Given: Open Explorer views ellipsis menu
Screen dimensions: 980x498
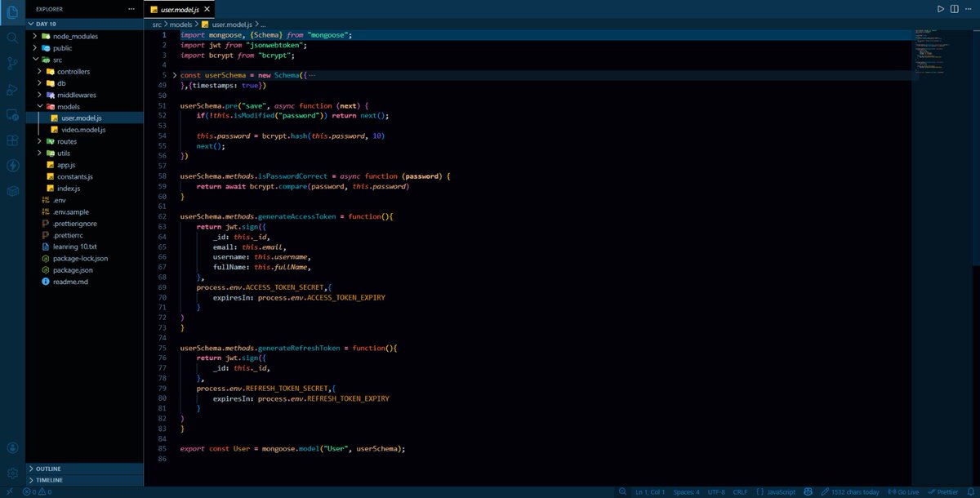Looking at the screenshot, I should (x=132, y=9).
